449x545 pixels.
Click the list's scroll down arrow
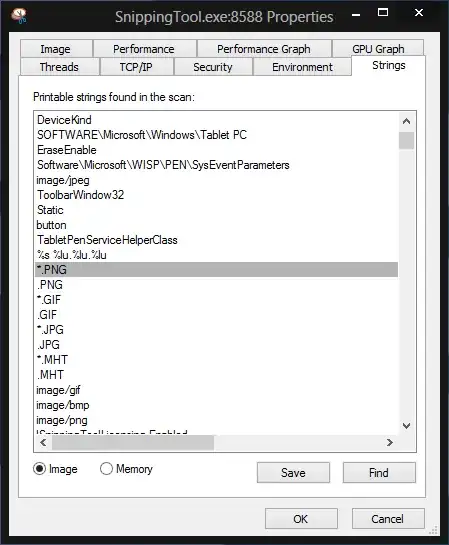pyautogui.click(x=406, y=425)
